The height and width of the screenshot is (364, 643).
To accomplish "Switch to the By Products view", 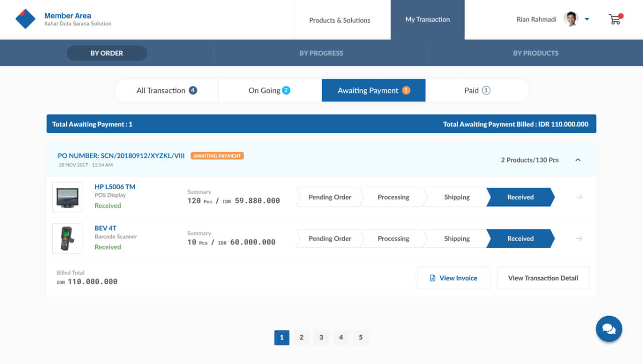I will 535,53.
